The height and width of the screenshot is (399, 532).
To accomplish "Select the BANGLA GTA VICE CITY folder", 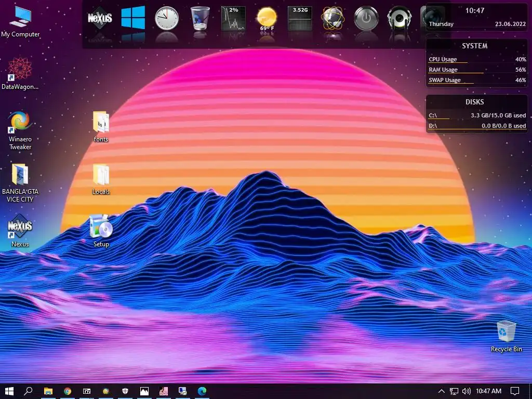I will click(20, 183).
